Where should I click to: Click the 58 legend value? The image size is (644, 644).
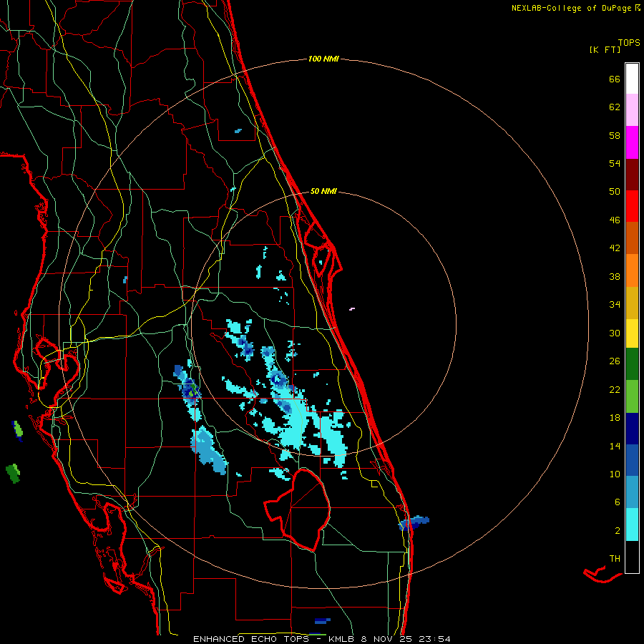(615, 135)
